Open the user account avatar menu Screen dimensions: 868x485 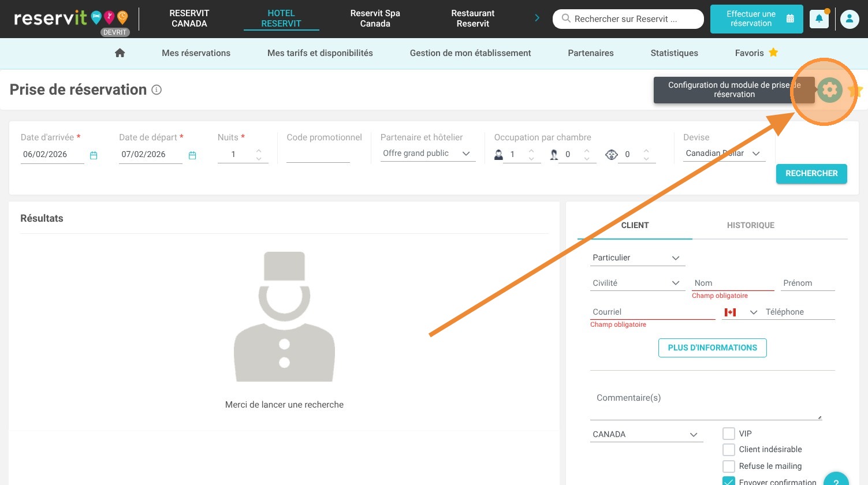850,19
